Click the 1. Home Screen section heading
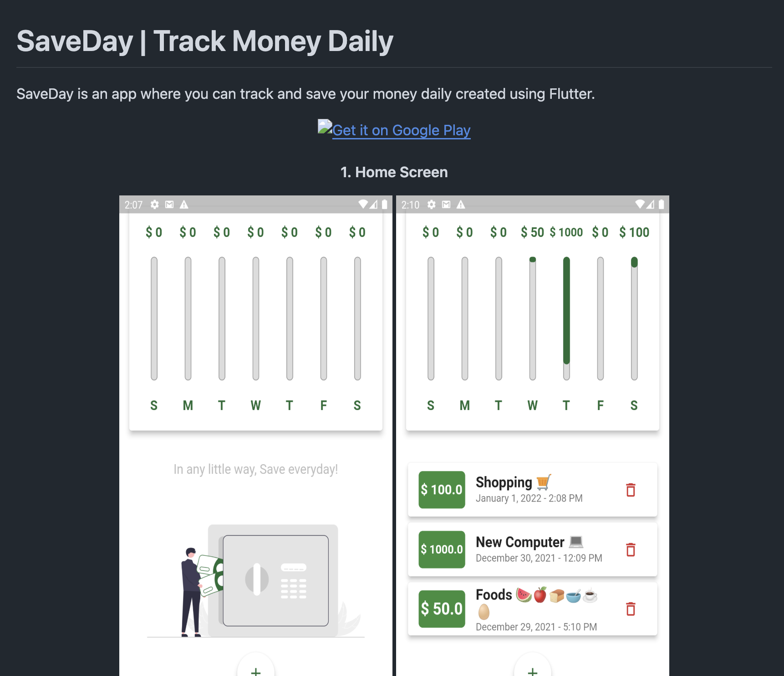 (x=394, y=172)
